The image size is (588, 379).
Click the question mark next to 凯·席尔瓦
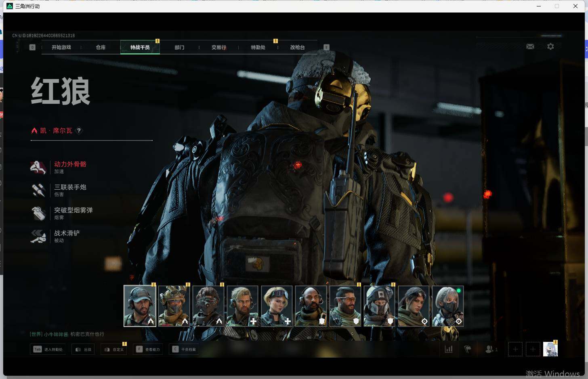[79, 130]
